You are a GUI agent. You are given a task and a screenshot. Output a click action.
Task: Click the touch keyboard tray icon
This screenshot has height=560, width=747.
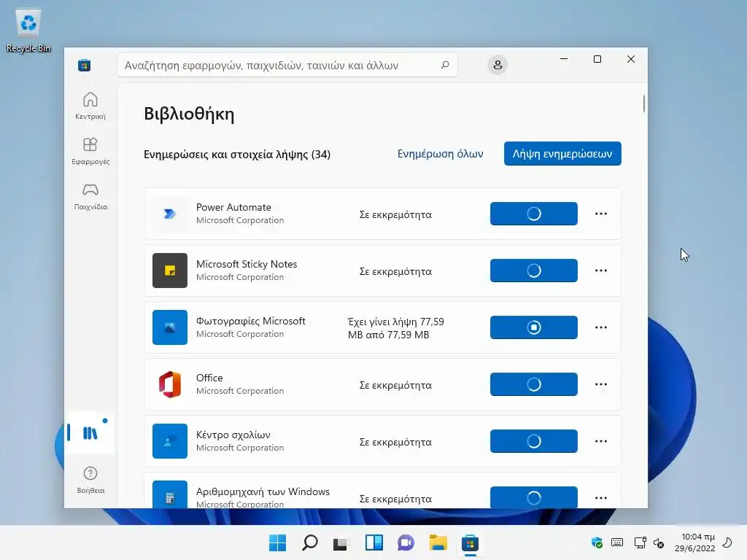[617, 542]
